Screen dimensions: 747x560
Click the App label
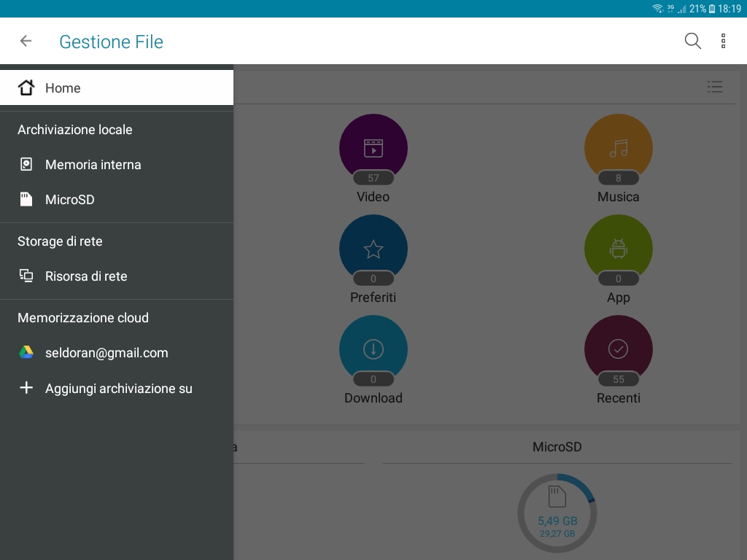[619, 297]
